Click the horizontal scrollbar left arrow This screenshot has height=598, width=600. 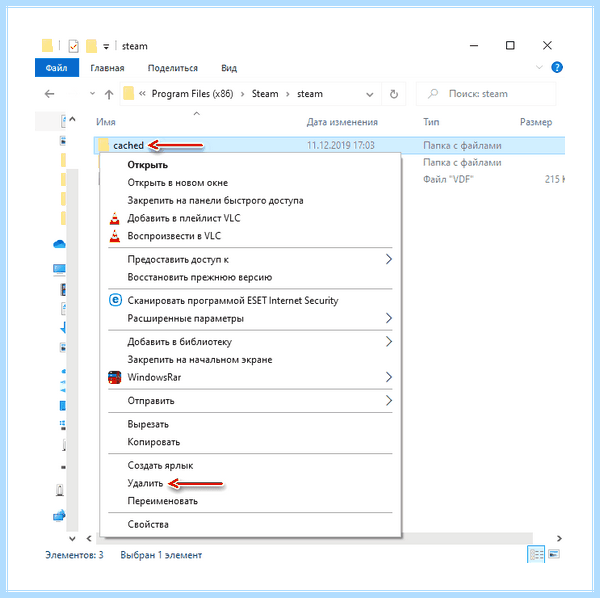[x=89, y=539]
